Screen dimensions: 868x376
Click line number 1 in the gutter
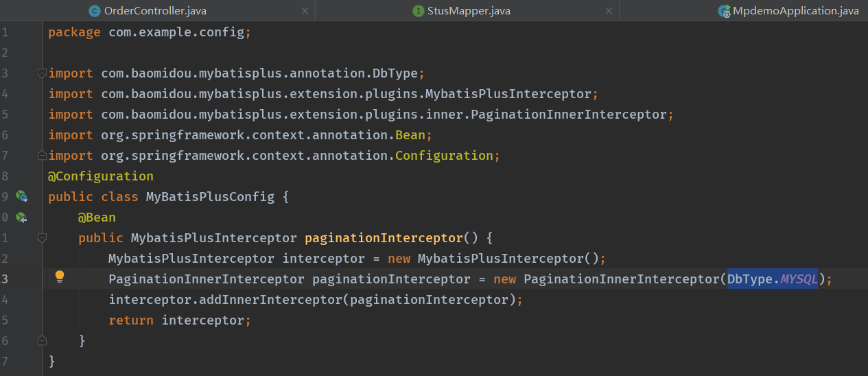pyautogui.click(x=5, y=32)
